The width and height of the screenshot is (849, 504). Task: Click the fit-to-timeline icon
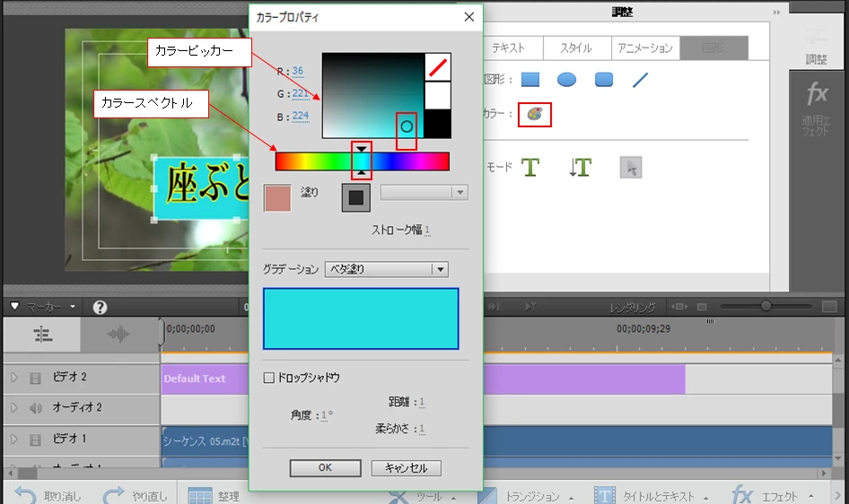pos(679,308)
